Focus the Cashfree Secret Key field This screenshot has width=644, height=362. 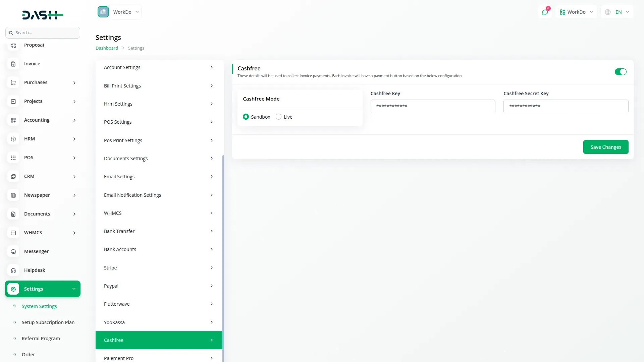(x=566, y=106)
